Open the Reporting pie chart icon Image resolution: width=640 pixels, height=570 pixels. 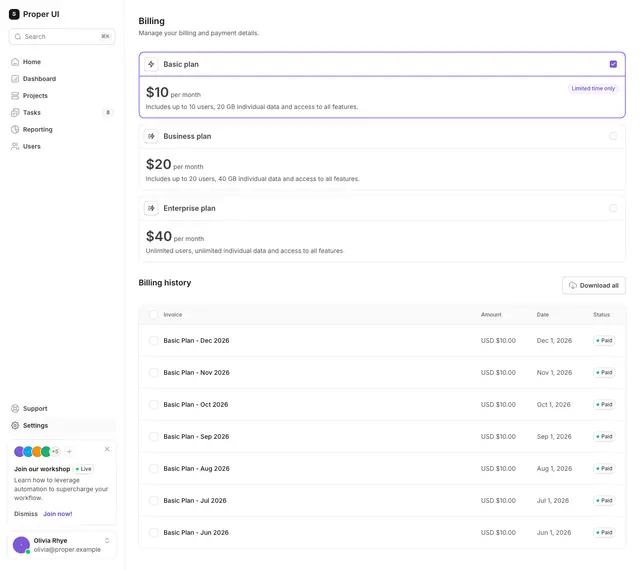[15, 129]
